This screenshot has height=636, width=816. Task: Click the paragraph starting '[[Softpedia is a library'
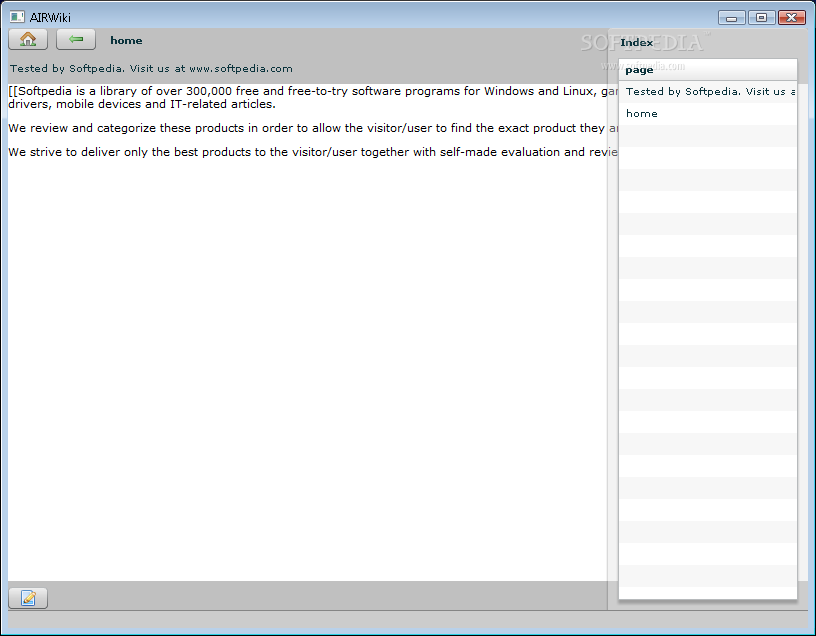pyautogui.click(x=312, y=97)
